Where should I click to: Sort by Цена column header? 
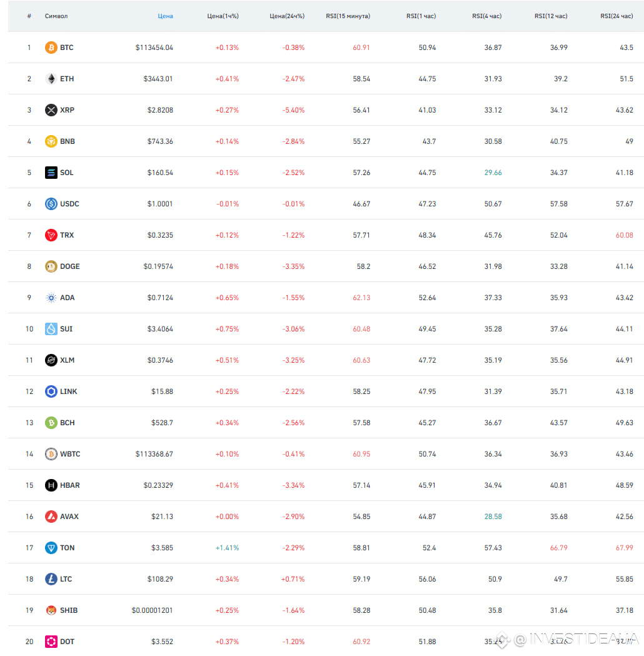point(165,16)
